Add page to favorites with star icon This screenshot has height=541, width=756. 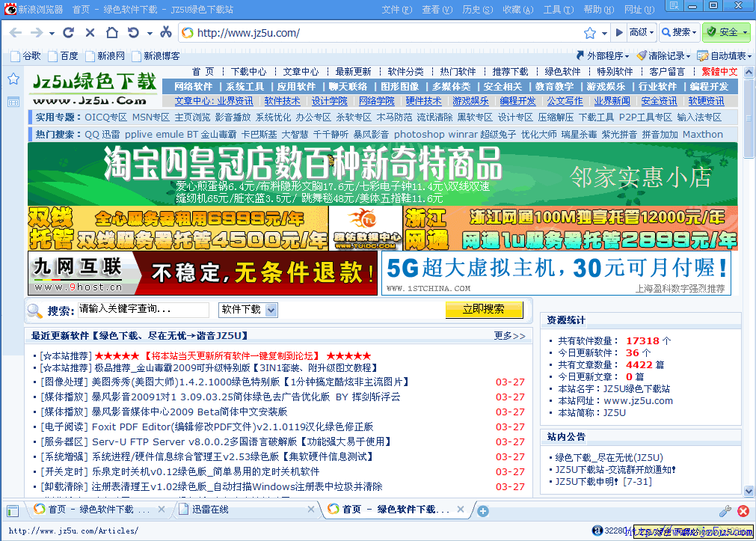click(590, 33)
